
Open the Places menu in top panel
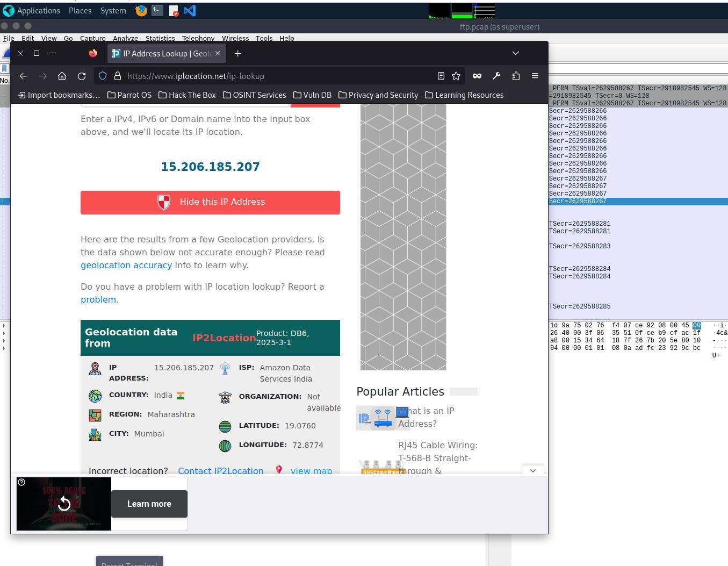pyautogui.click(x=80, y=10)
